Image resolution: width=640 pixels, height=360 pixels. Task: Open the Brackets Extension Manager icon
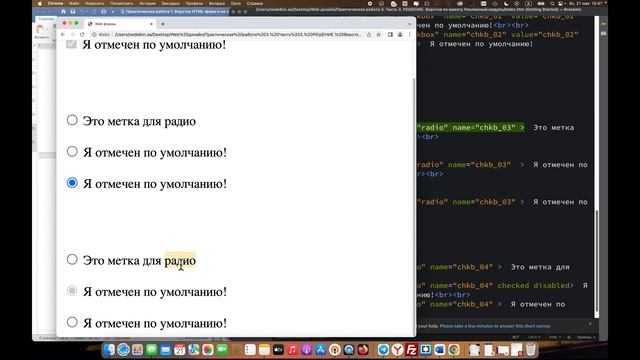(603, 33)
